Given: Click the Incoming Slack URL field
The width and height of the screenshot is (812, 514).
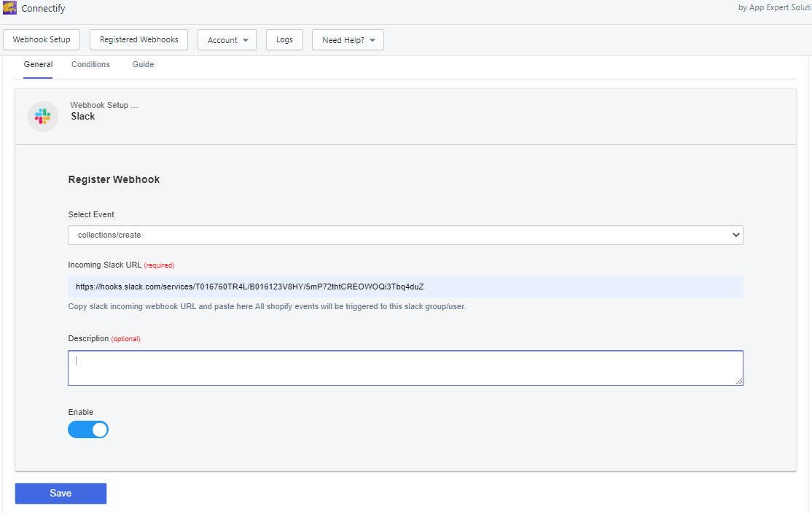Looking at the screenshot, I should click(405, 287).
